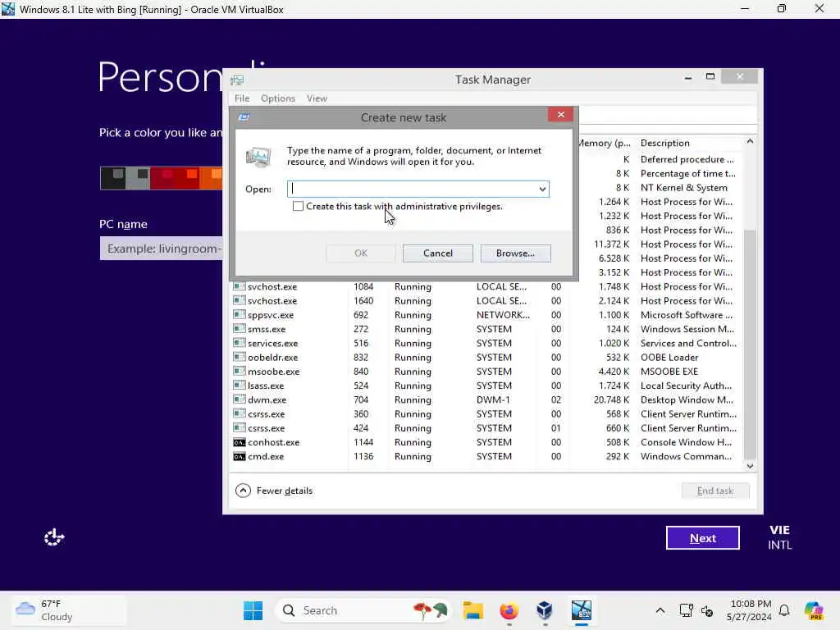The image size is (840, 630).
Task: Click the 'NETWORK...' user name cell
Action: pos(503,315)
